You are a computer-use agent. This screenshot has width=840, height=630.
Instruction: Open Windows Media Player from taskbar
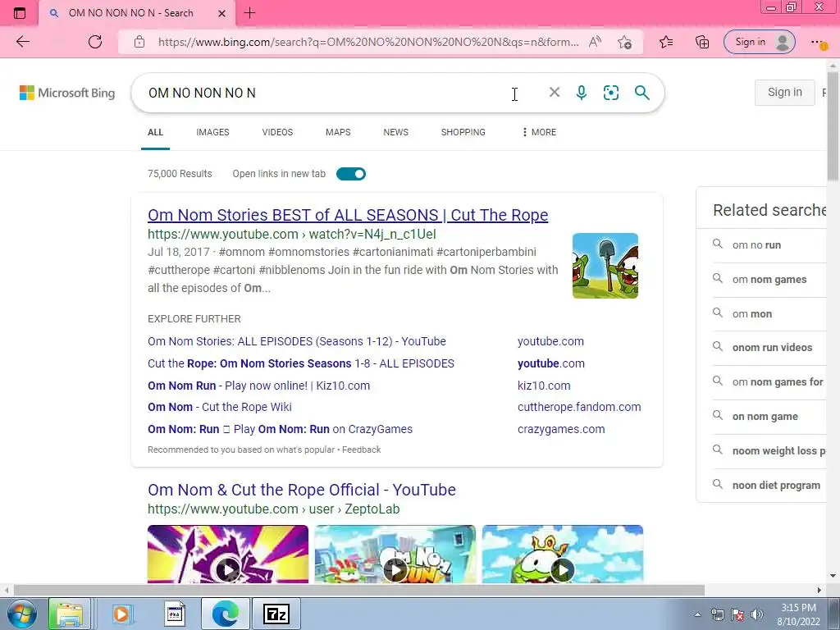click(121, 614)
